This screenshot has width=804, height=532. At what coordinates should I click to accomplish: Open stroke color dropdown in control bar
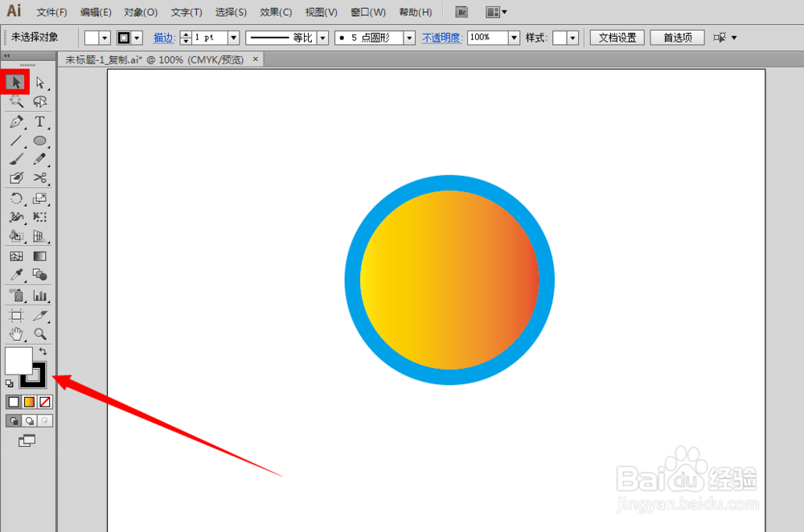(x=137, y=38)
